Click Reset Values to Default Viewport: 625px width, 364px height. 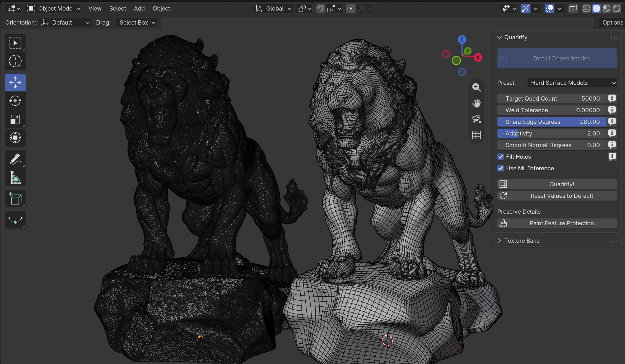click(x=557, y=196)
